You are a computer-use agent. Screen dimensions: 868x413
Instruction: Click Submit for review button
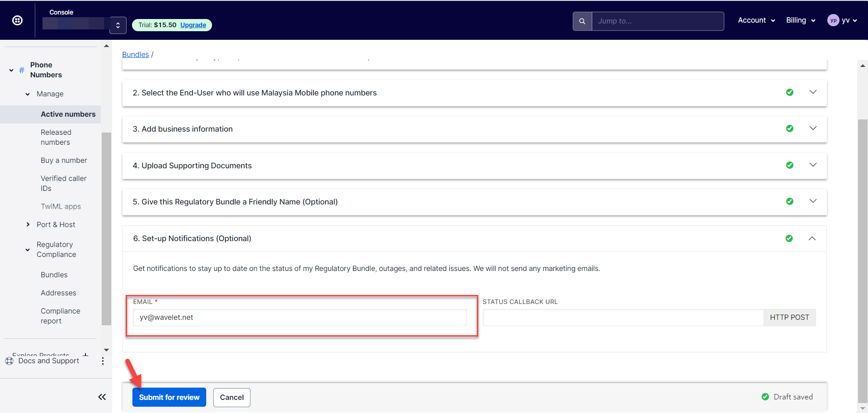[x=169, y=397]
